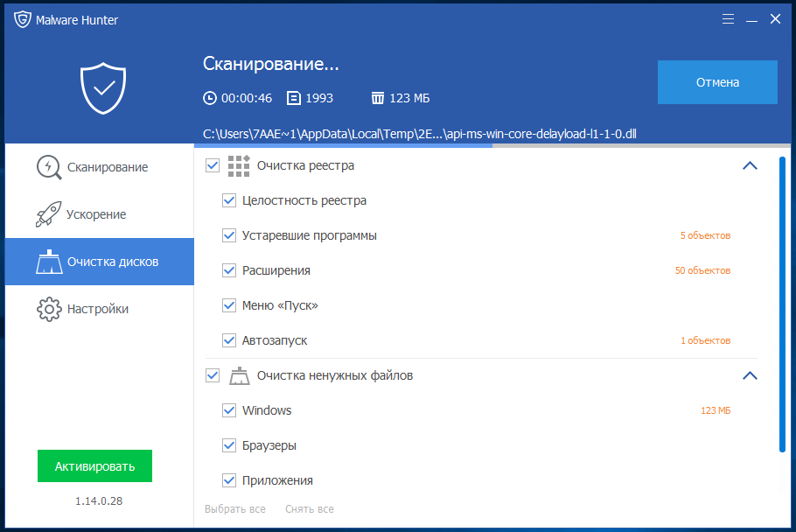Click the scanned file path text

[419, 134]
